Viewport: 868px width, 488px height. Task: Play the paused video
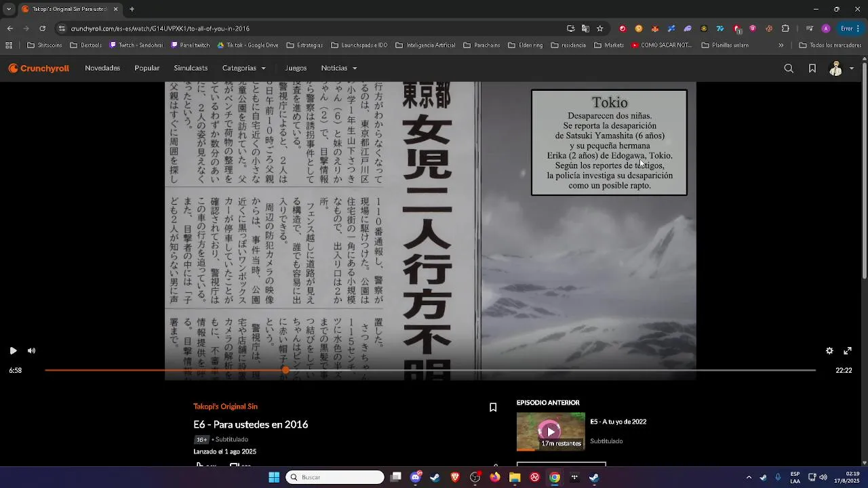[x=13, y=350]
